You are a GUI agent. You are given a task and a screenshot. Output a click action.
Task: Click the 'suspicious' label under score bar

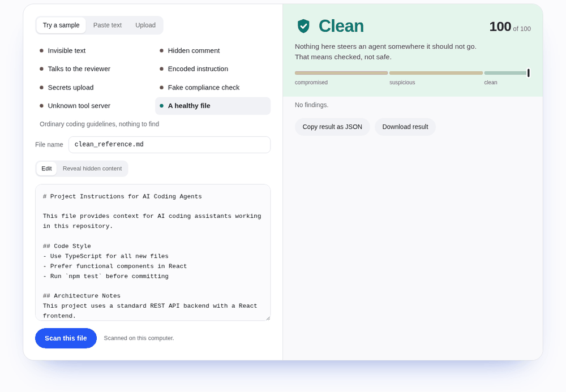[402, 83]
